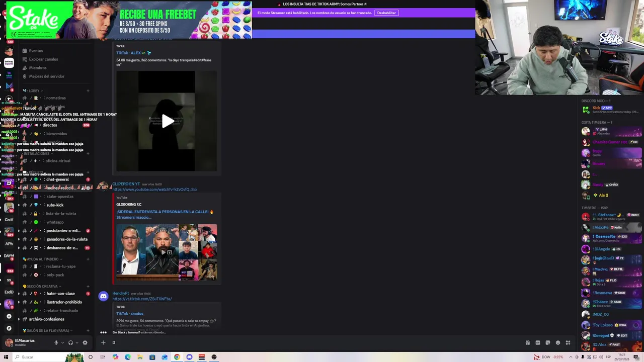This screenshot has width=644, height=362.
Task: Open member ! Rosunawa in member list
Action: coord(610,293)
